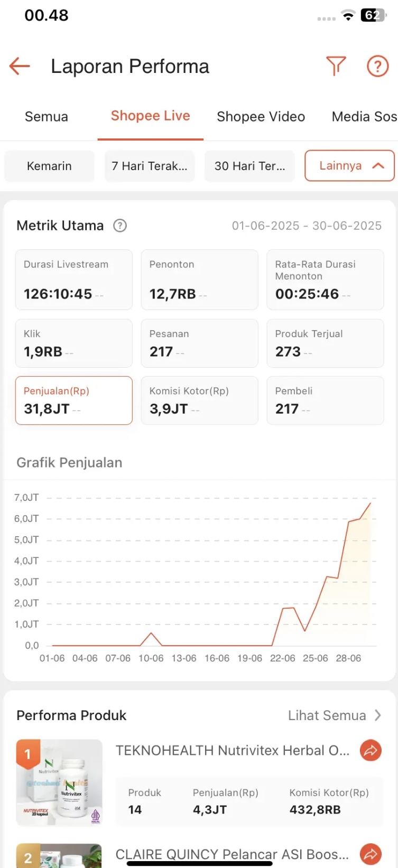The width and height of the screenshot is (398, 868).
Task: Select the Penjualan(Rp) metric card
Action: pyautogui.click(x=73, y=400)
